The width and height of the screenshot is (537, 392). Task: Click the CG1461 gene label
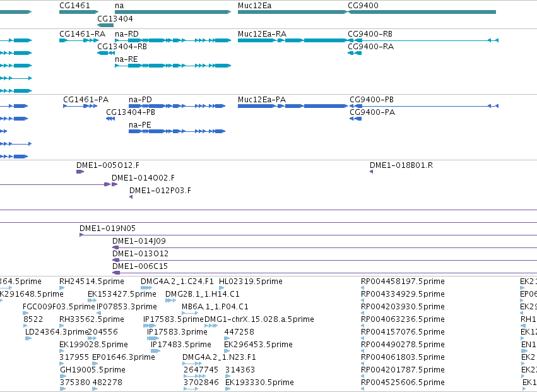74,6
